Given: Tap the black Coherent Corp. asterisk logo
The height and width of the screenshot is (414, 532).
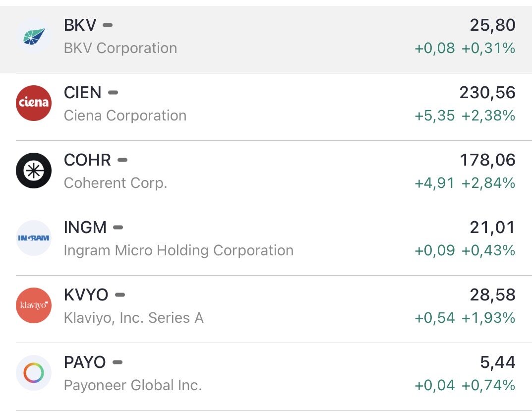Looking at the screenshot, I should (x=34, y=171).
